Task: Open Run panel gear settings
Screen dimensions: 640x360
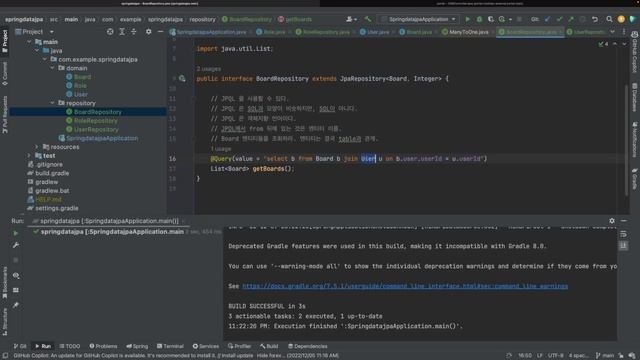Action: tap(612, 221)
